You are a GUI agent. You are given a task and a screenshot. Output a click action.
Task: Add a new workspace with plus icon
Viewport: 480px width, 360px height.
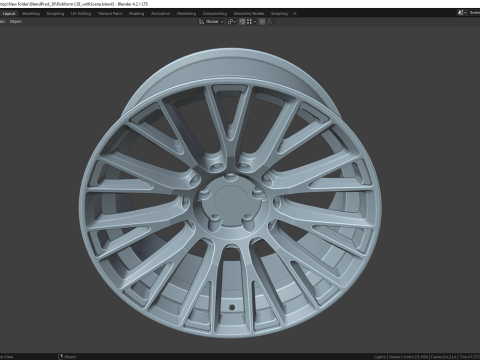click(x=295, y=14)
